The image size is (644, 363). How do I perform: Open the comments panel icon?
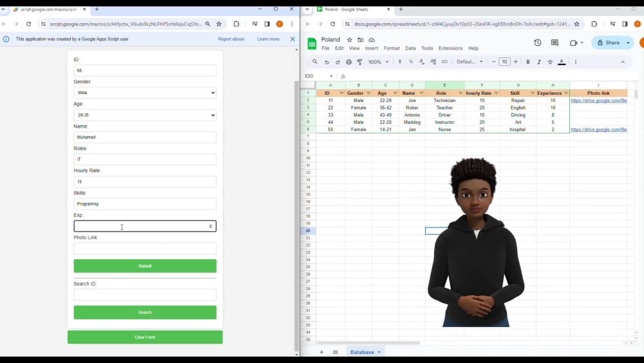pos(554,43)
